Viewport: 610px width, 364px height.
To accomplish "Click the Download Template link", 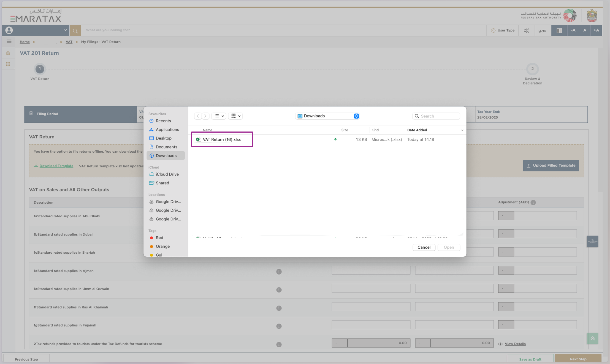I will pyautogui.click(x=56, y=166).
